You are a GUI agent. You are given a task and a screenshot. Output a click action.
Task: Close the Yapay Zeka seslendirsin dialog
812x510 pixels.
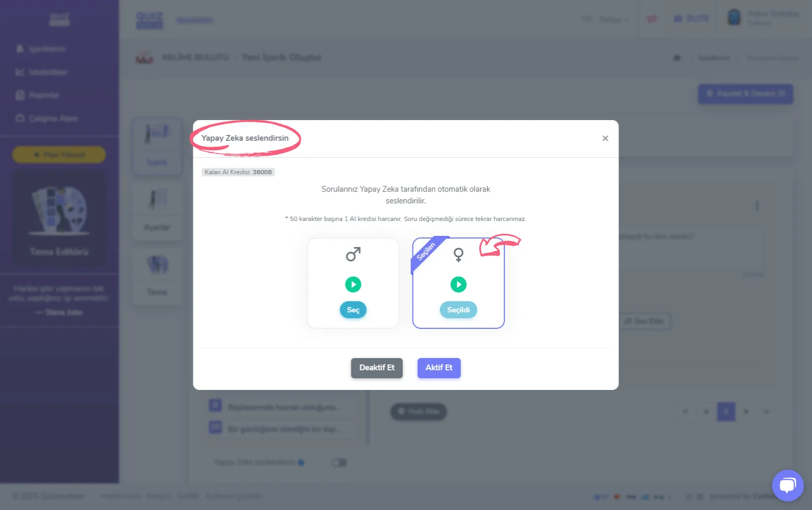pyautogui.click(x=605, y=138)
